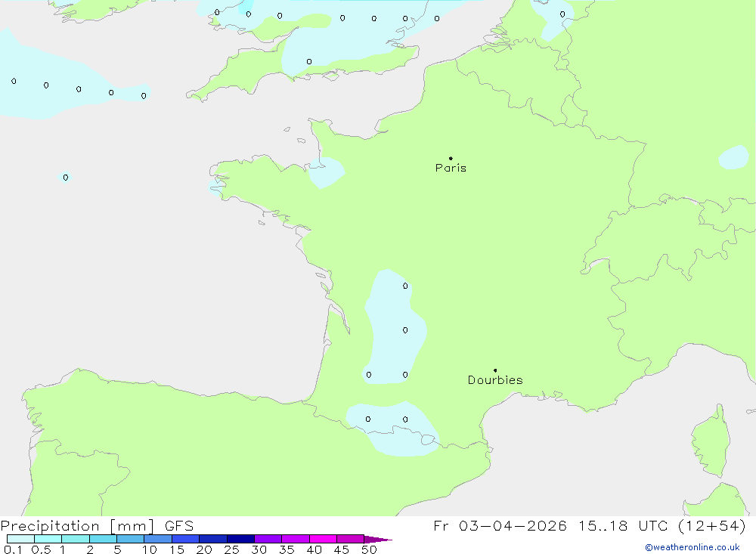The width and height of the screenshot is (756, 554).
Task: Click the small rain patch near the eastern map edge
Action: click(x=733, y=157)
